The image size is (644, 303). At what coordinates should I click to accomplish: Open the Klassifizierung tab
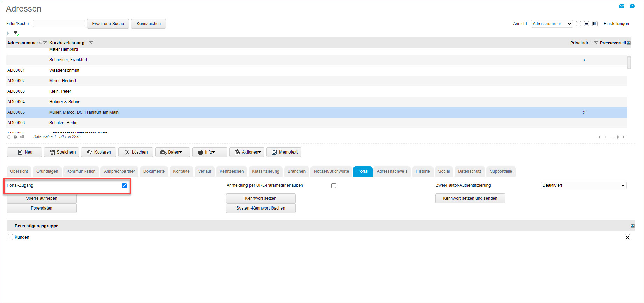[266, 171]
